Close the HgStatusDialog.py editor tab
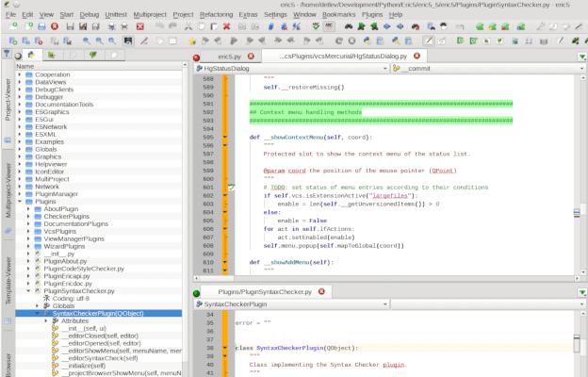The width and height of the screenshot is (588, 377). coord(416,57)
